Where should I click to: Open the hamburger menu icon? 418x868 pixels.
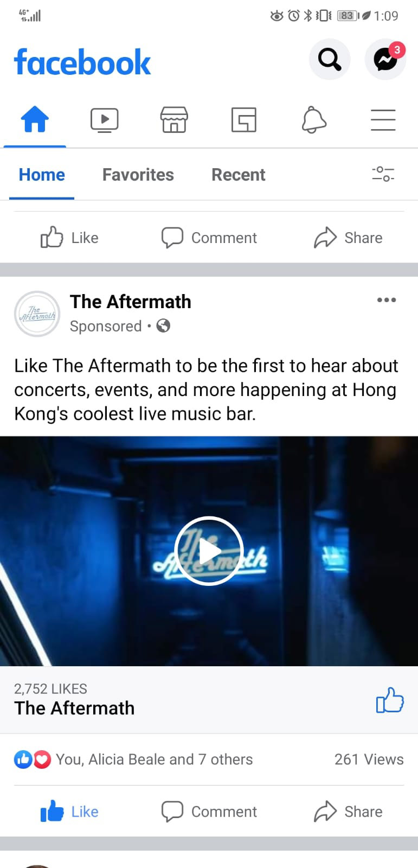[x=383, y=120]
